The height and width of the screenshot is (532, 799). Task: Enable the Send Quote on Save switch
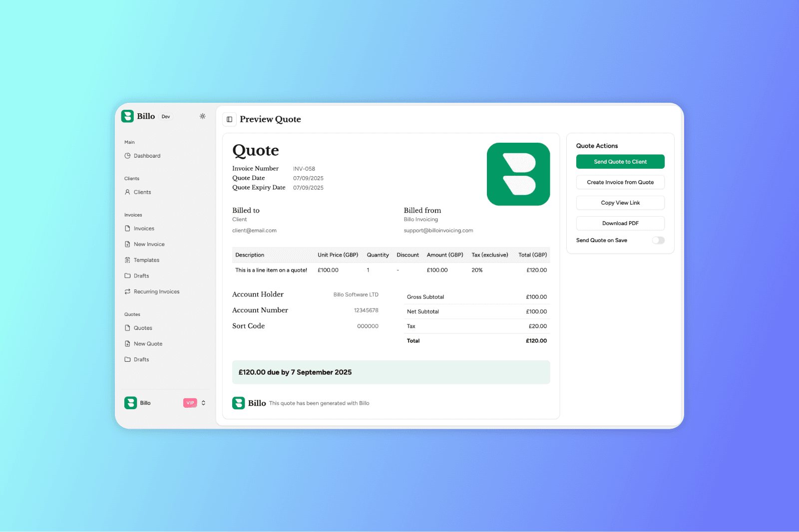point(658,241)
